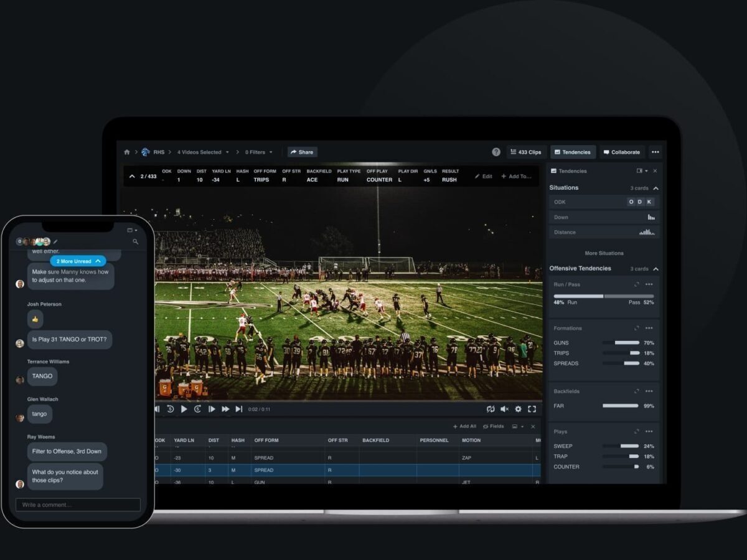Enable loop playback in the player

491,409
